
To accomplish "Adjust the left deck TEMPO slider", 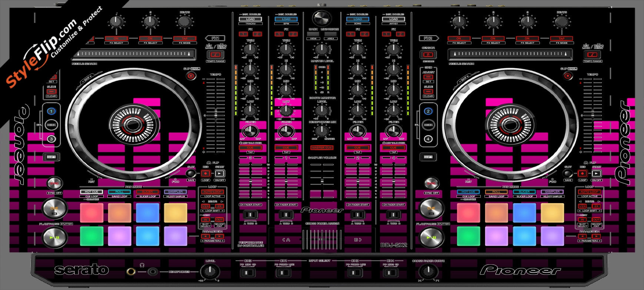I will [x=216, y=115].
